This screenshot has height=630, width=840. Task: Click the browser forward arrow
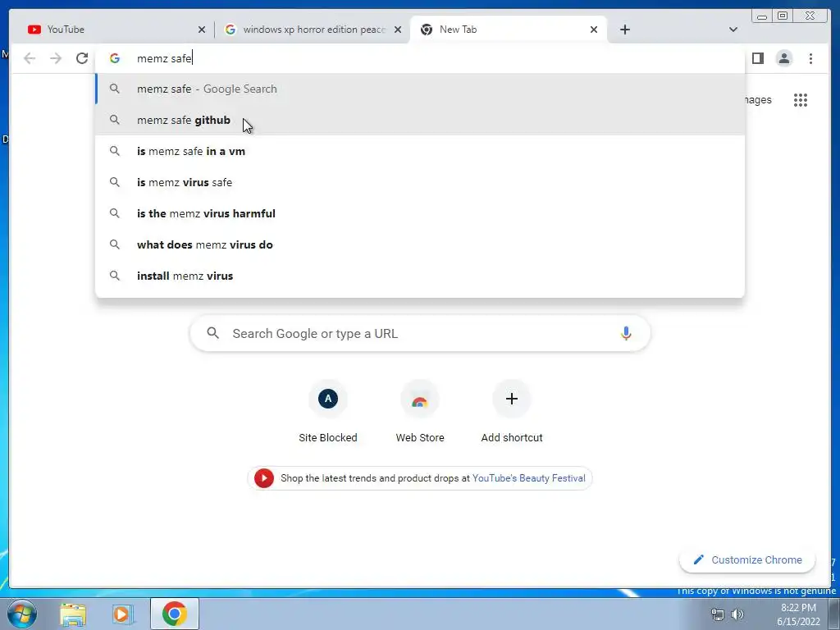coord(56,58)
